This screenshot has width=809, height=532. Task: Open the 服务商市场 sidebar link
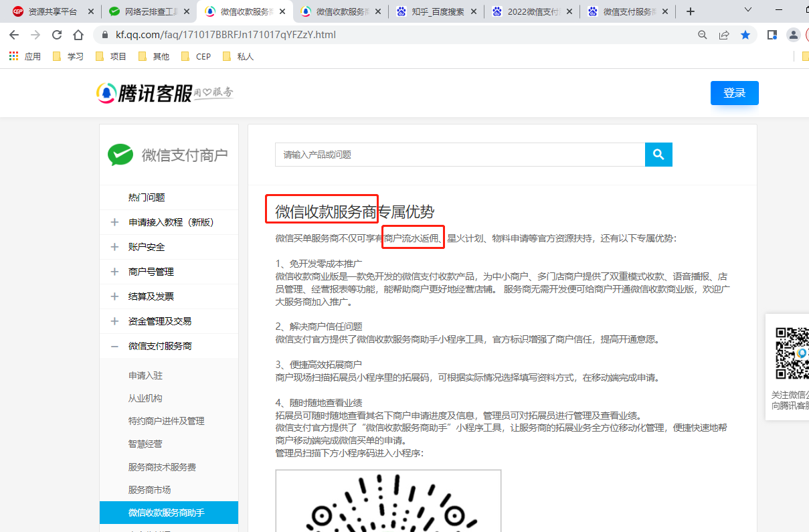149,490
